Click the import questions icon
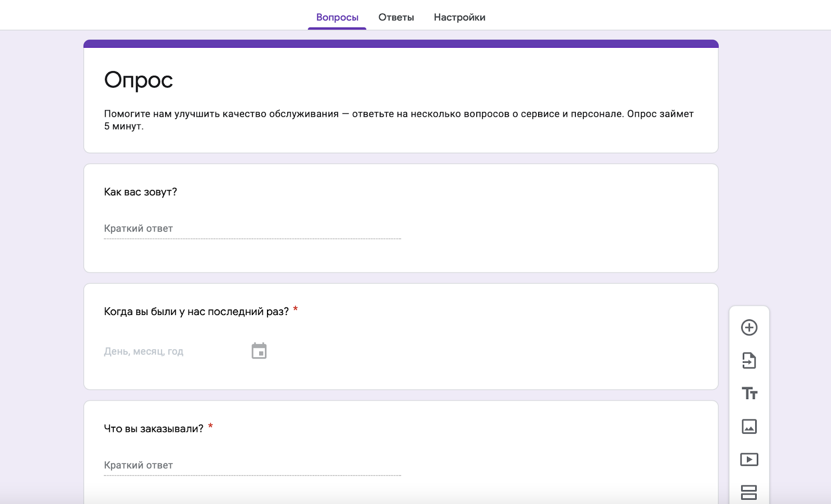 tap(749, 360)
